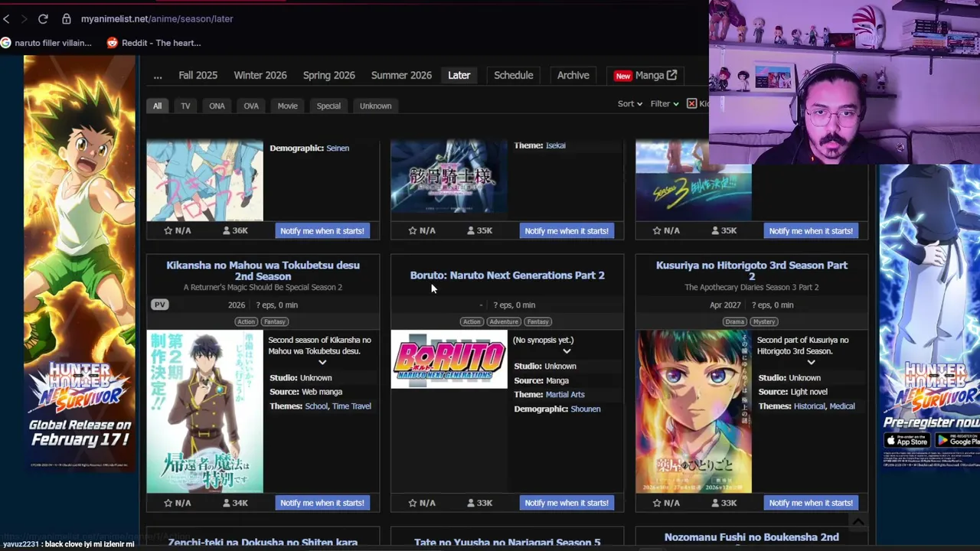
Task: Open the Fall 2025 season tab
Action: click(x=198, y=75)
